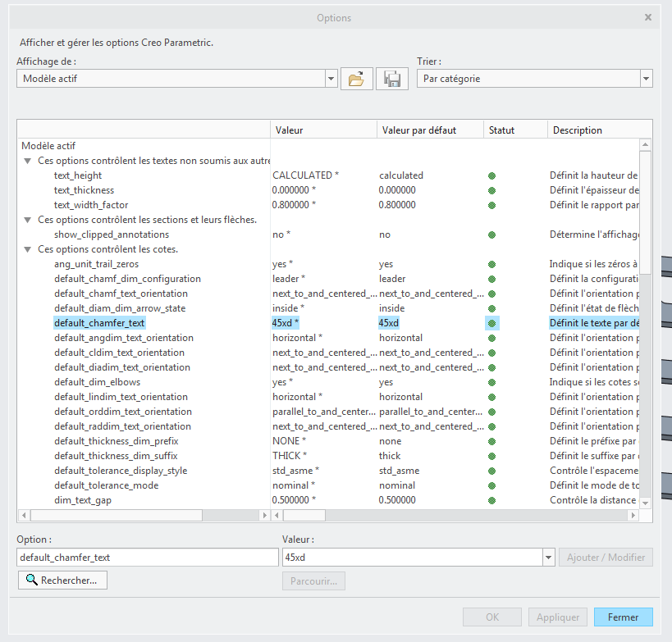This screenshot has height=642, width=672.
Task: Select the default_diadim_text_orientation option
Action: [x=122, y=367]
